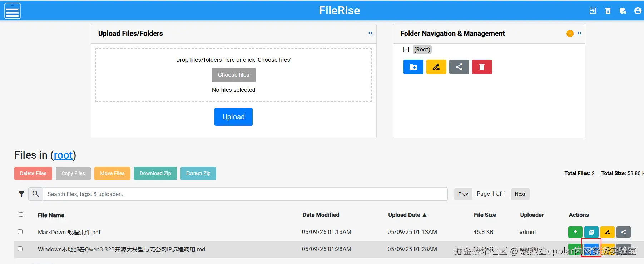The height and width of the screenshot is (264, 644).
Task: Click the Next page button
Action: [520, 194]
